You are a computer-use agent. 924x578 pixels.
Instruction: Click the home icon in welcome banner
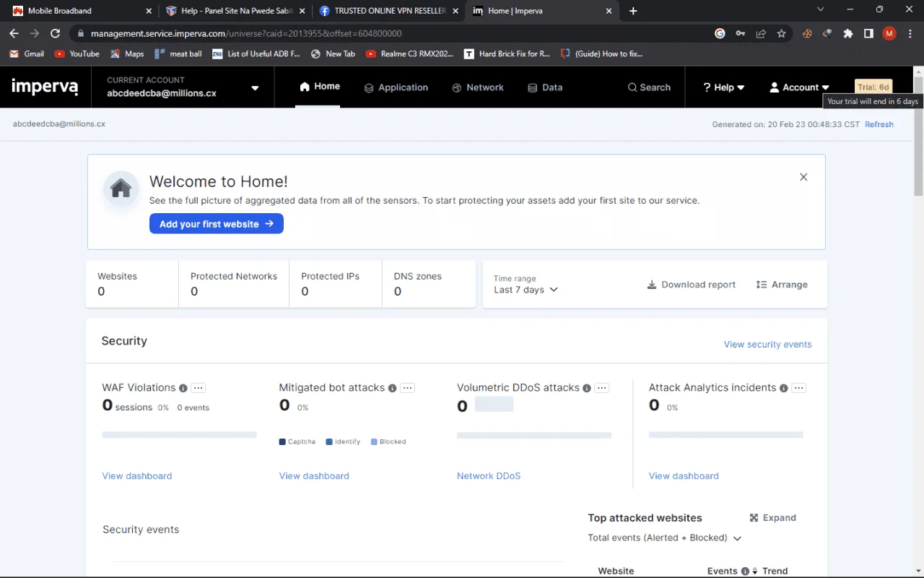(121, 189)
